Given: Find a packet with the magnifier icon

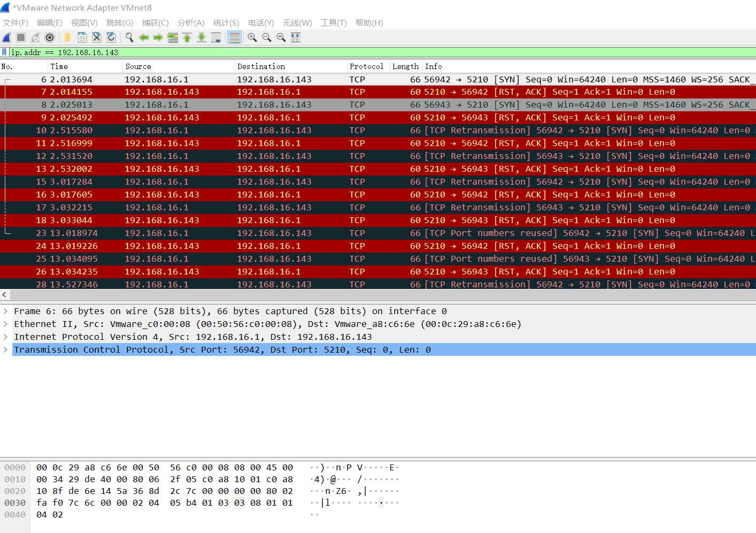Looking at the screenshot, I should pyautogui.click(x=129, y=37).
